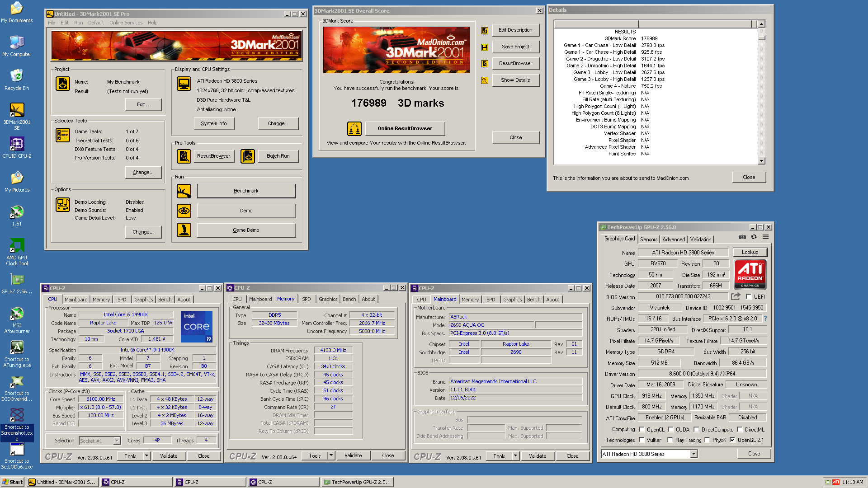The image size is (868, 488).
Task: Click Save Project floppy icon
Action: click(485, 47)
